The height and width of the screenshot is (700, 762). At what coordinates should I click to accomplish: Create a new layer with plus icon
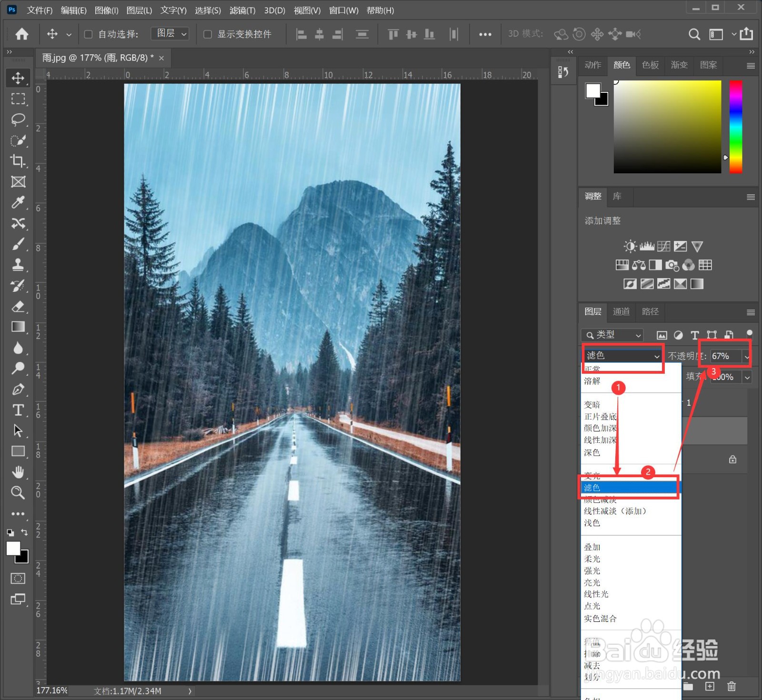pyautogui.click(x=710, y=686)
